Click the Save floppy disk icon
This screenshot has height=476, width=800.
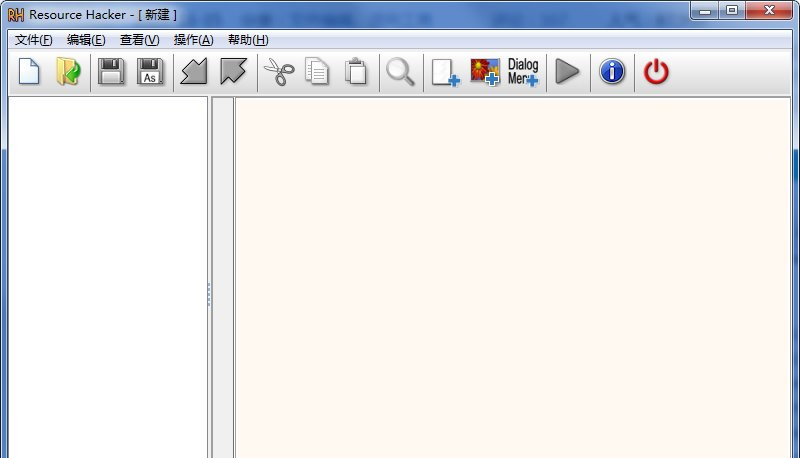click(x=111, y=72)
